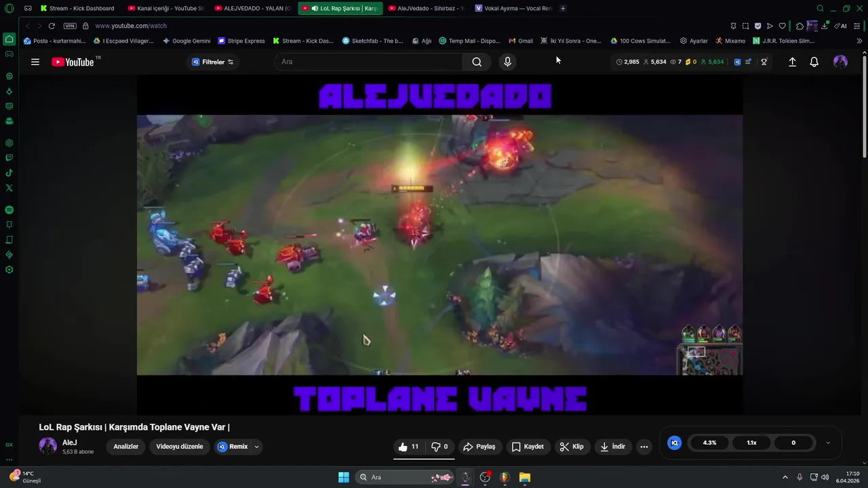Viewport: 868px width, 488px height.
Task: Open the YouTube hamburger guide menu
Action: (35, 62)
